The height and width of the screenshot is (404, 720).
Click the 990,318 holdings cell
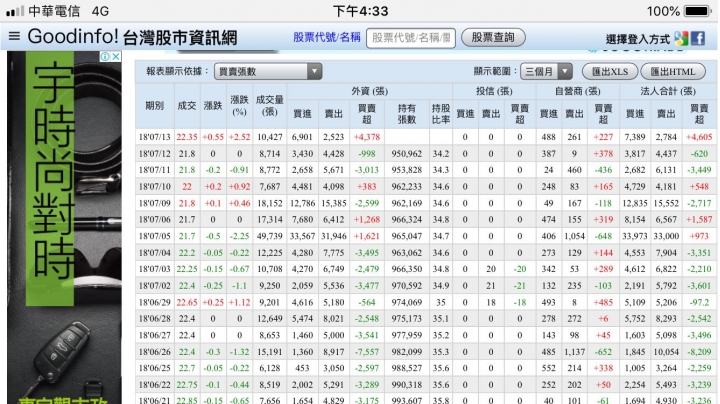(406, 385)
